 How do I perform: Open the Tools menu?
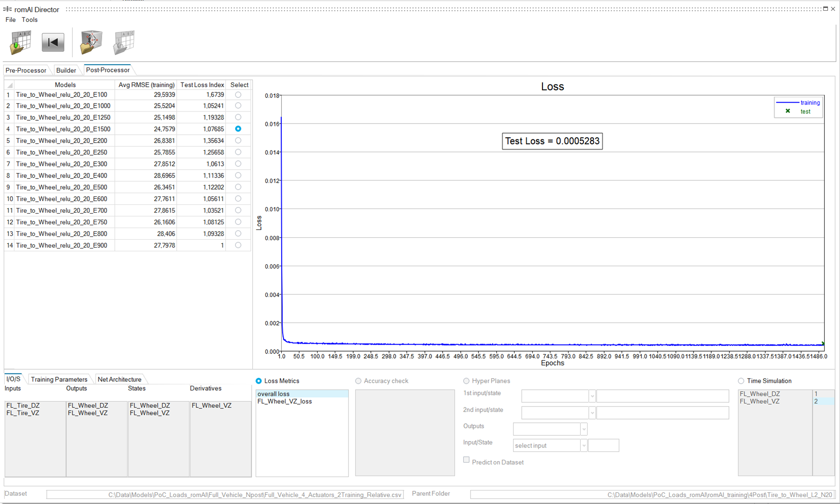coord(29,20)
